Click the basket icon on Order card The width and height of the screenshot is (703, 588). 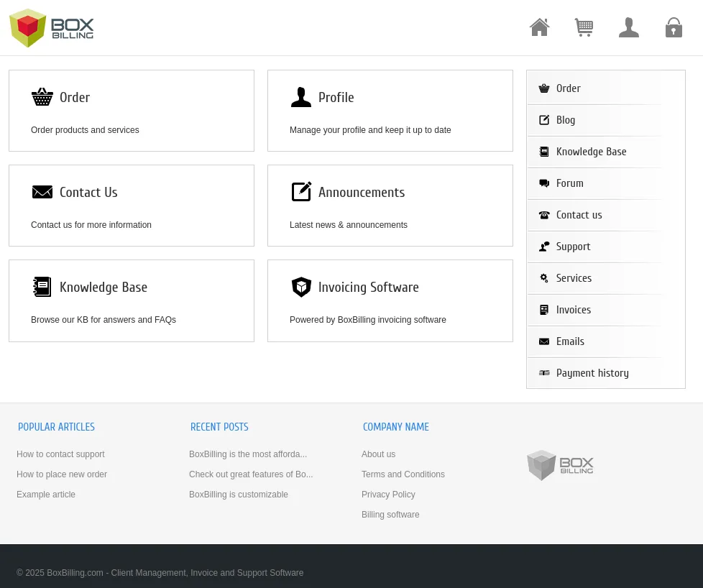(42, 97)
